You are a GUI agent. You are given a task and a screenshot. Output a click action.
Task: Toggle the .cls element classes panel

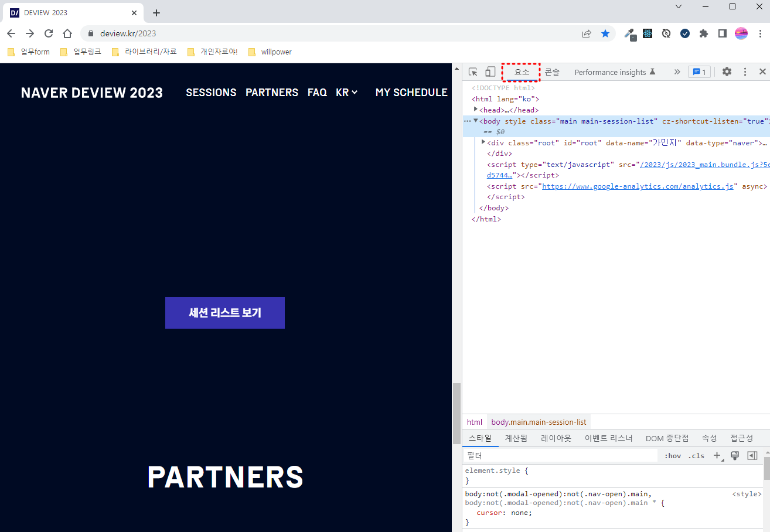pos(696,456)
